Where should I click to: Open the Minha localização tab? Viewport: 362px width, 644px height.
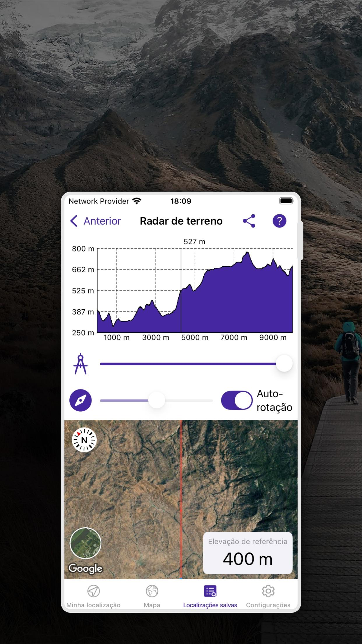pos(93,596)
